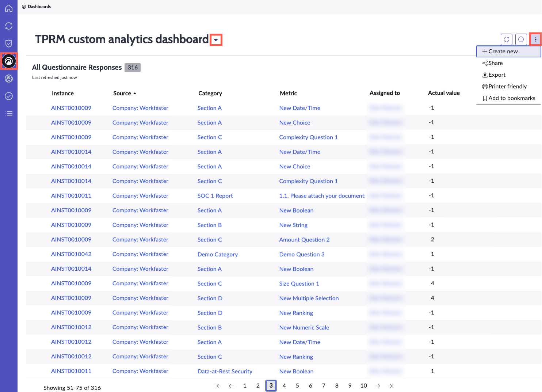Open the list menu sidebar icon
The image size is (542, 392).
click(9, 114)
